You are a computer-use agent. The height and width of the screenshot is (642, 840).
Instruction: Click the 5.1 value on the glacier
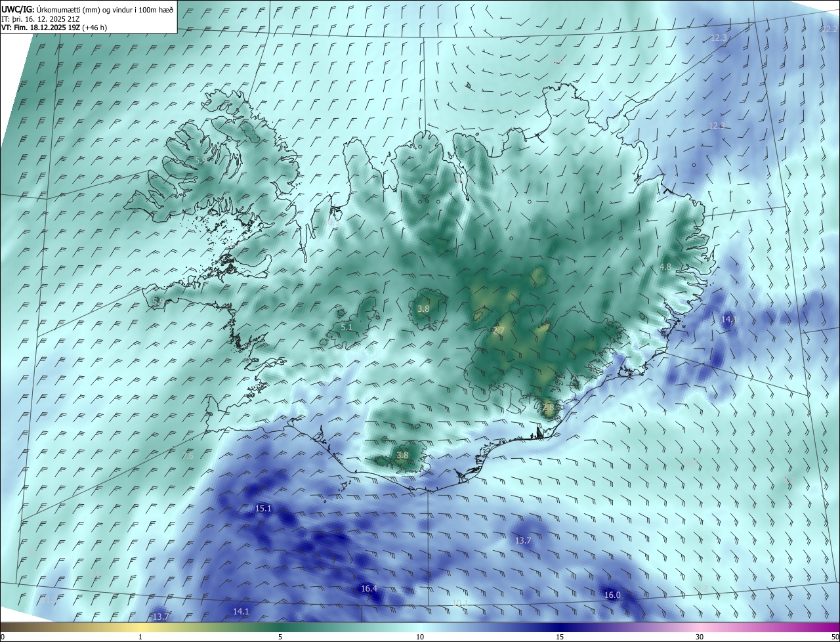[346, 327]
